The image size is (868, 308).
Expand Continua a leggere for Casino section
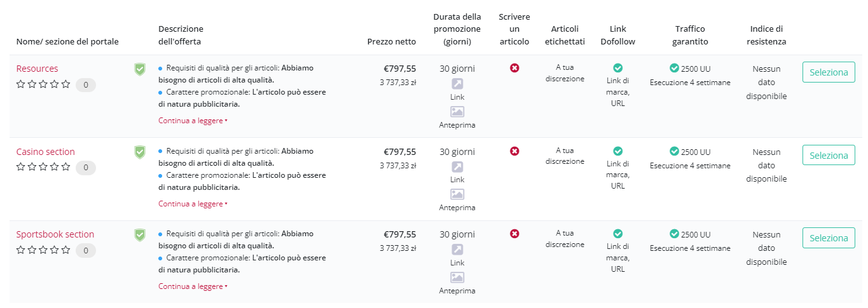(193, 204)
